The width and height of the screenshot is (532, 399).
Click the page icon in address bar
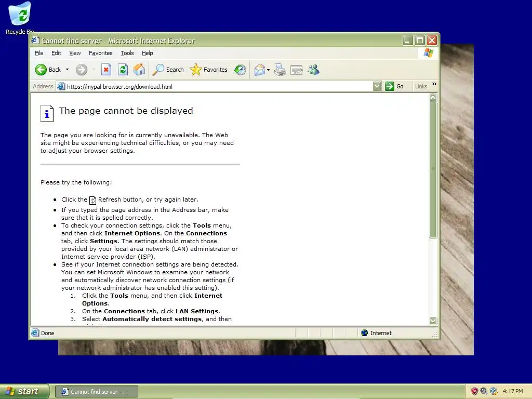61,86
